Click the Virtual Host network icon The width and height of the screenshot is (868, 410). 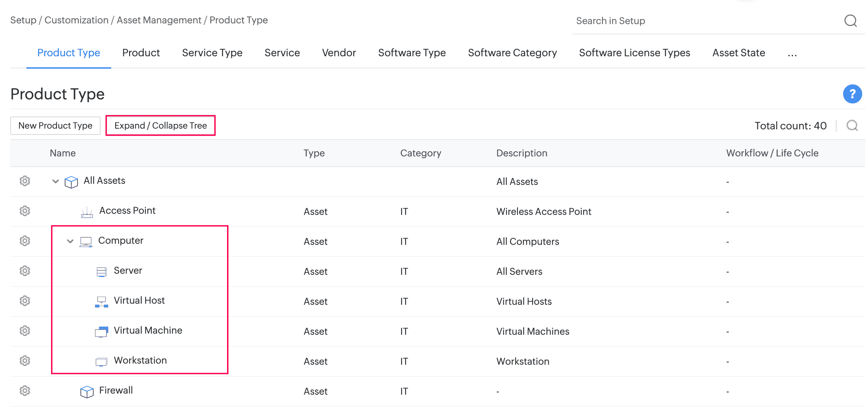click(101, 301)
